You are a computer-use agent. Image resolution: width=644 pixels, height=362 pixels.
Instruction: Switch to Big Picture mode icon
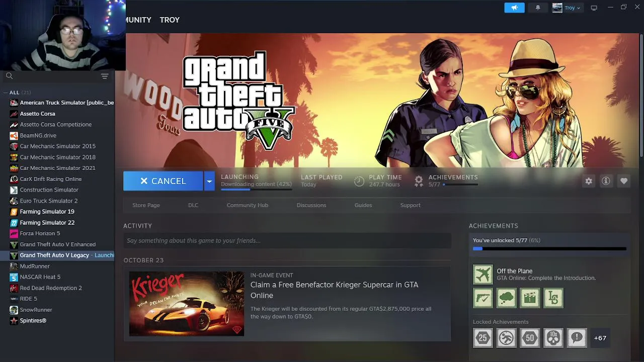coord(594,8)
